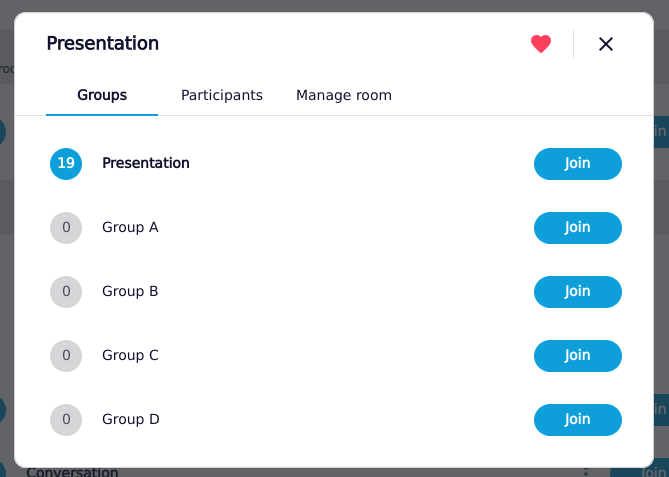Click the Group C participant count badge
Image resolution: width=669 pixels, height=477 pixels.
coord(66,356)
